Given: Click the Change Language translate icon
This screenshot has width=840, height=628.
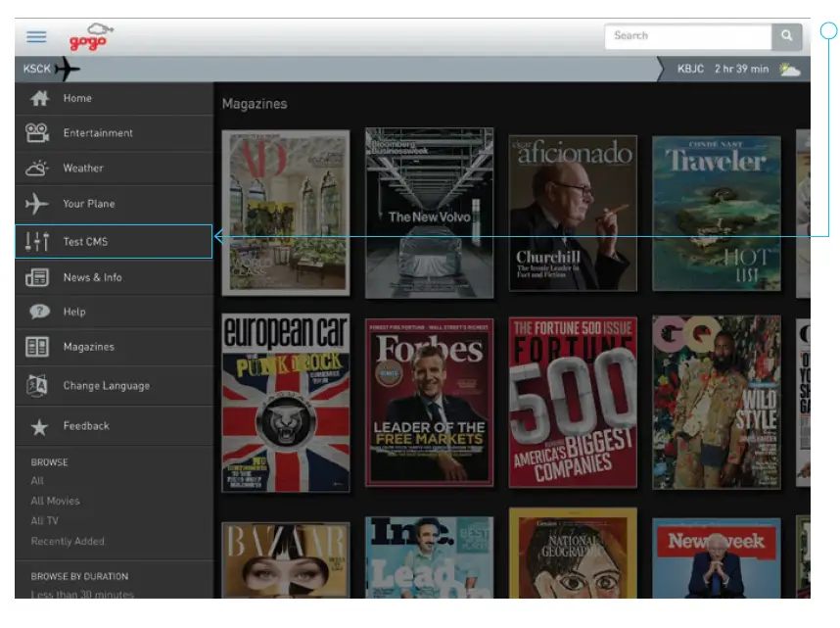Looking at the screenshot, I should [37, 386].
